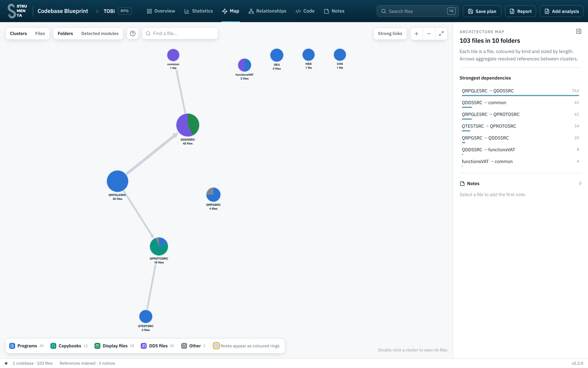
Task: Open the Notes tab in top navigation
Action: coord(334,11)
